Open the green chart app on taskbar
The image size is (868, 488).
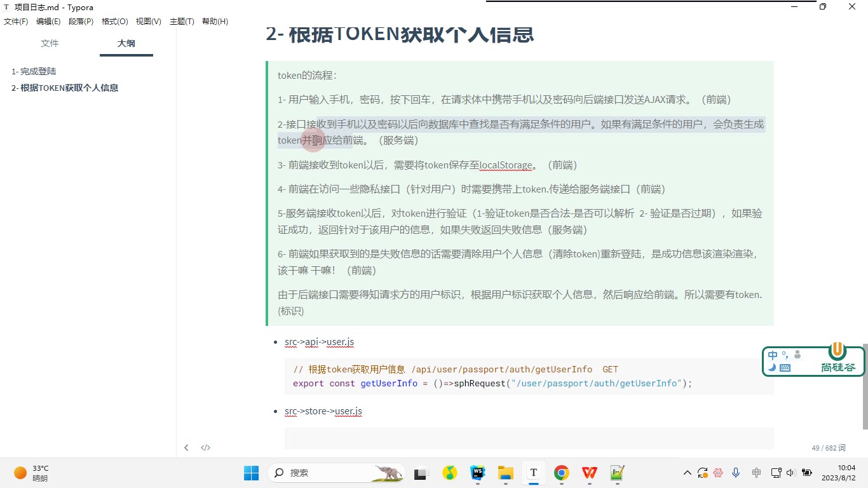coord(617,473)
